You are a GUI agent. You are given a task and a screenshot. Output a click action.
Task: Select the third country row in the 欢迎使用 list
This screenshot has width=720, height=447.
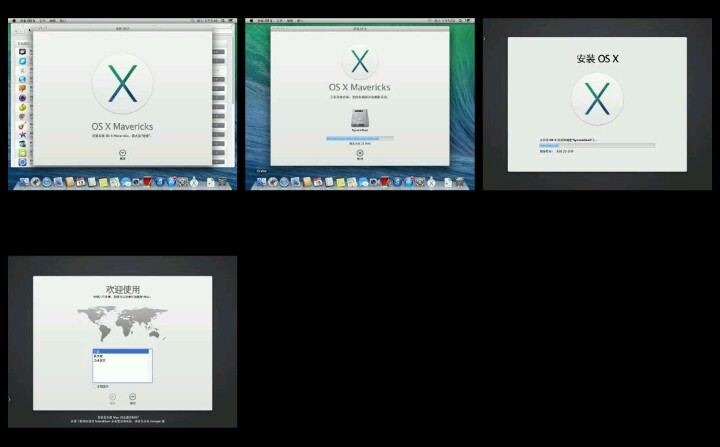point(122,361)
